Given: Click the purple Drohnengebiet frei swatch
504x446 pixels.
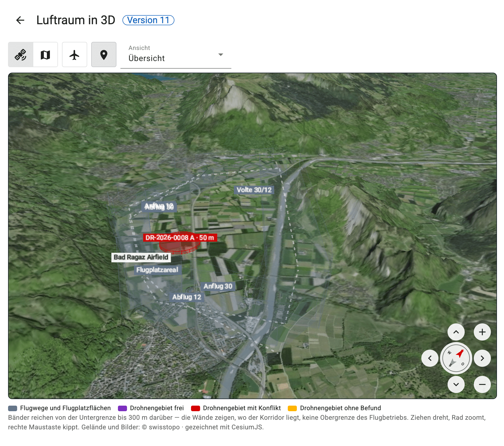Looking at the screenshot, I should coord(122,408).
